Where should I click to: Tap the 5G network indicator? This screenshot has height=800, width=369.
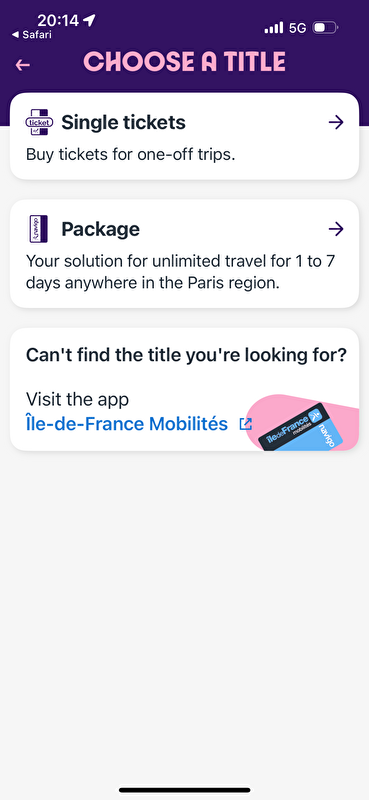[x=298, y=28]
